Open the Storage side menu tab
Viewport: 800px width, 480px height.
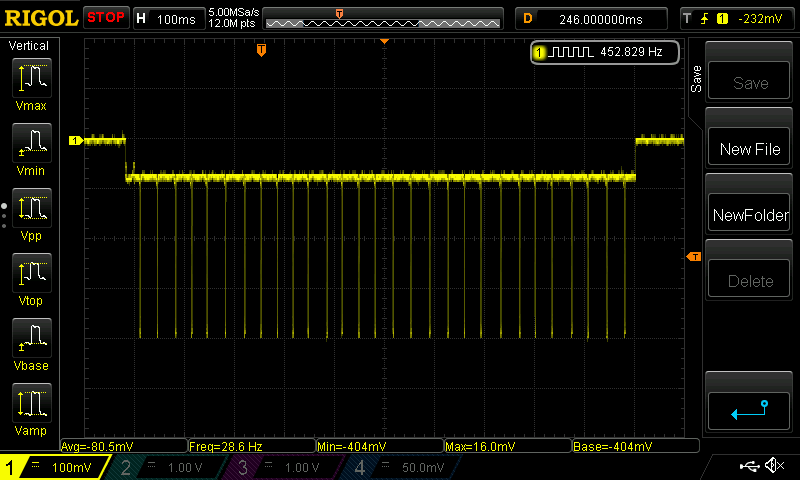(696, 79)
